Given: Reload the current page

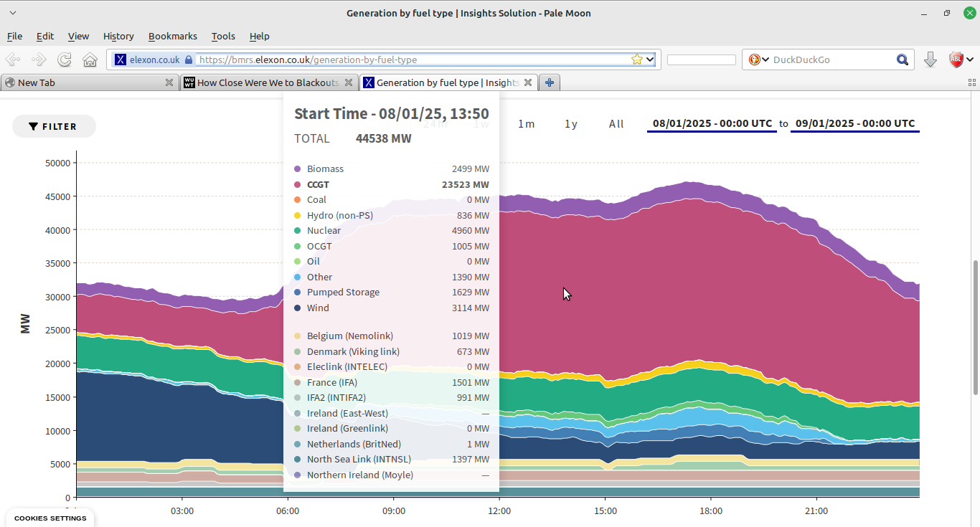Looking at the screenshot, I should [x=65, y=60].
